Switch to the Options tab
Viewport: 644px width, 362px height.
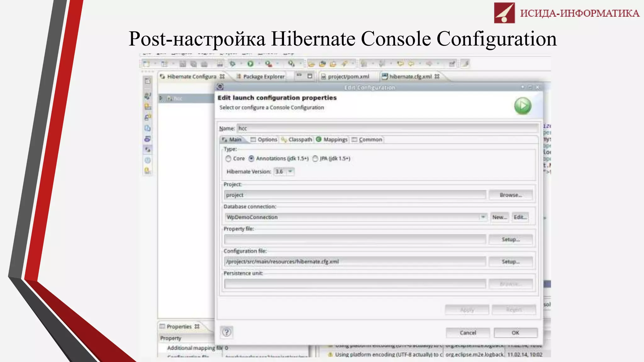pos(264,140)
